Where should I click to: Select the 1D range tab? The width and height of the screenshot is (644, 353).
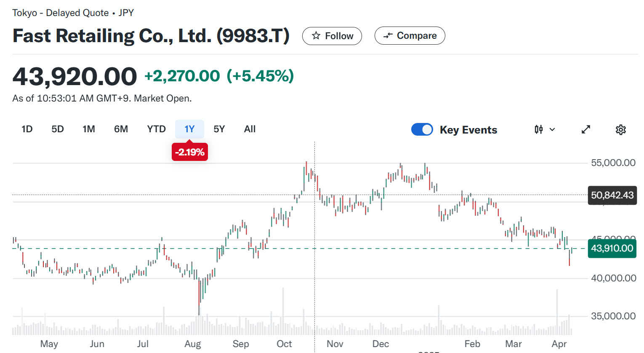coord(27,129)
